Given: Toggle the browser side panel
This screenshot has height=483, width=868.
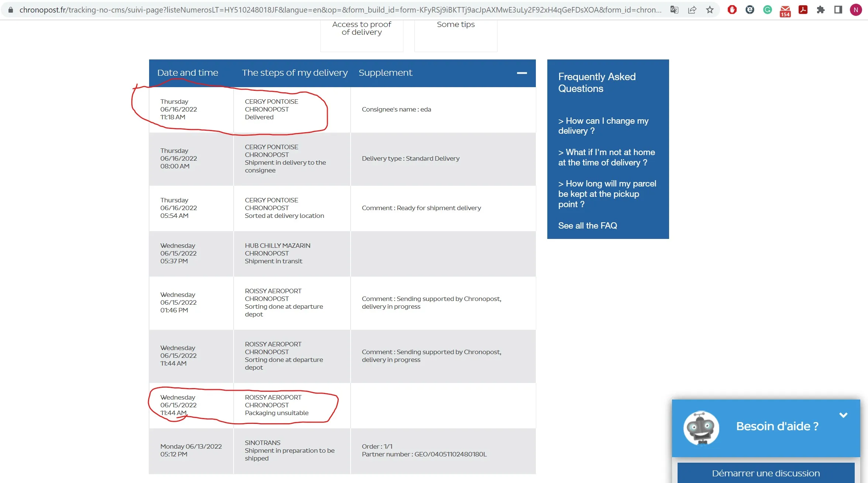Looking at the screenshot, I should [x=838, y=10].
